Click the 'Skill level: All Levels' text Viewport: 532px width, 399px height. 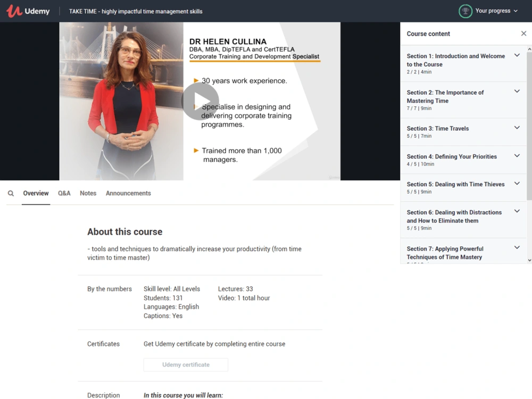coord(172,289)
